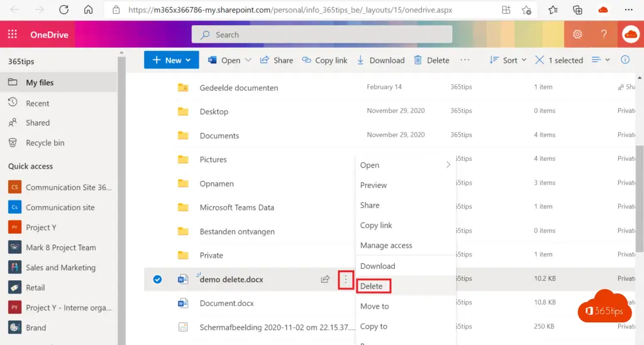Click the browser address bar URL

pos(290,10)
